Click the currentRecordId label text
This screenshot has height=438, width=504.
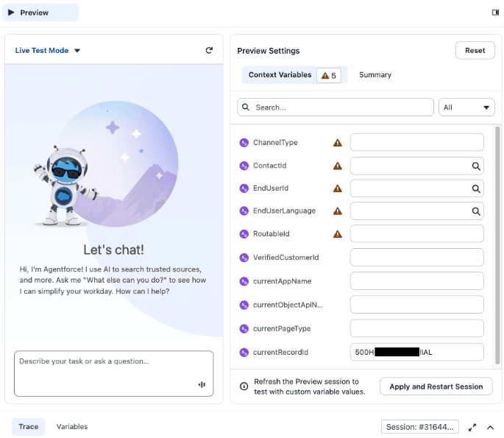click(x=280, y=353)
